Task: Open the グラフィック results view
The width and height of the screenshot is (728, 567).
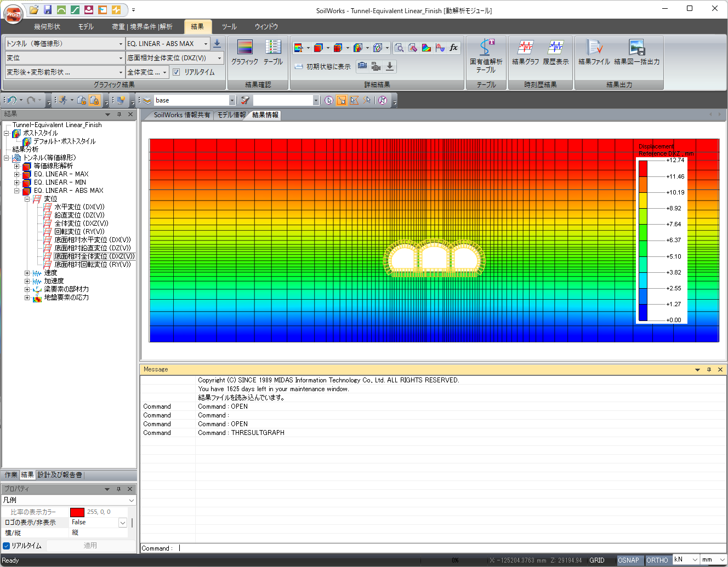Action: 244,53
